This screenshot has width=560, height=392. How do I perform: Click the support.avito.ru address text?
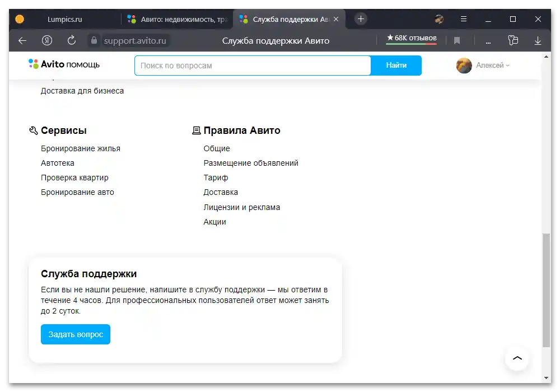coord(135,41)
